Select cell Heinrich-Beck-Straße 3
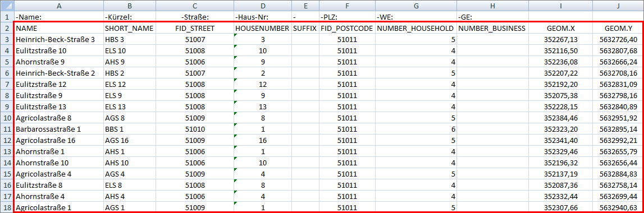This screenshot has width=644, height=213. [x=59, y=40]
